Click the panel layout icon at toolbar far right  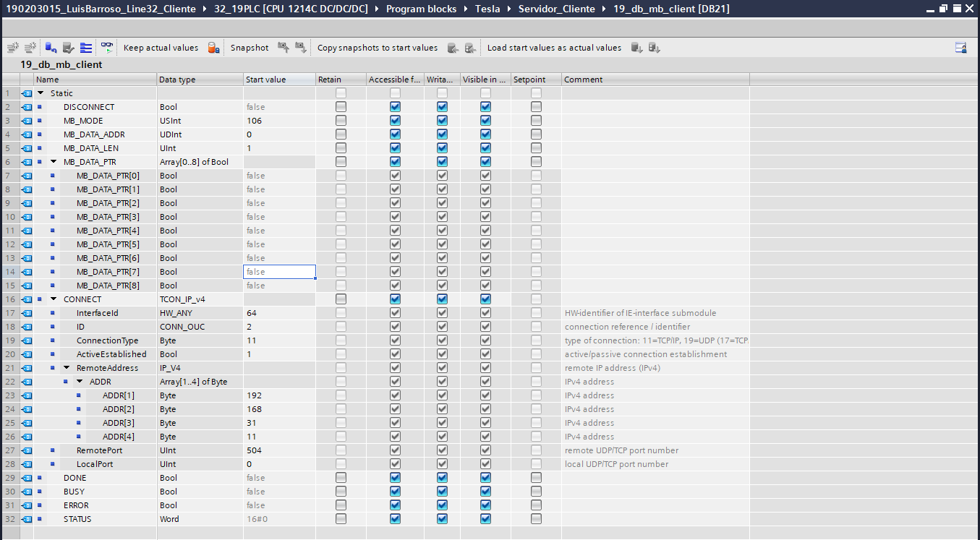point(961,48)
